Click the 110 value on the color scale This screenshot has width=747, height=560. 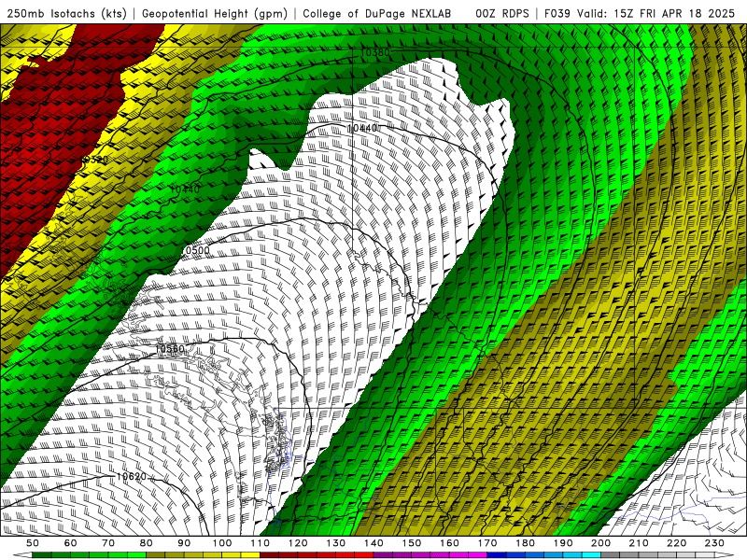(261, 543)
